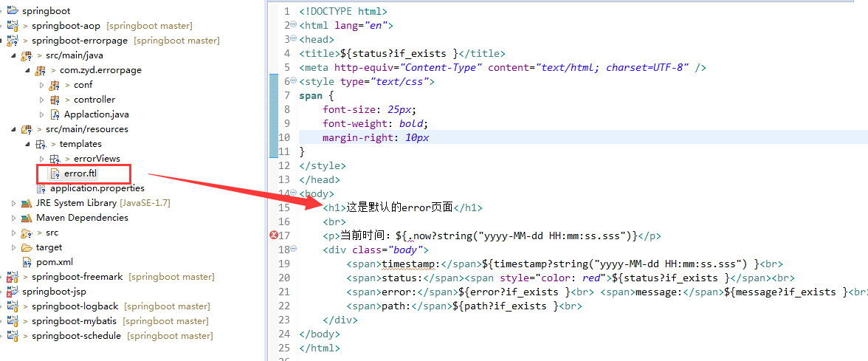This screenshot has width=868, height=361.
Task: Fold the body section on line 14
Action: click(x=294, y=193)
